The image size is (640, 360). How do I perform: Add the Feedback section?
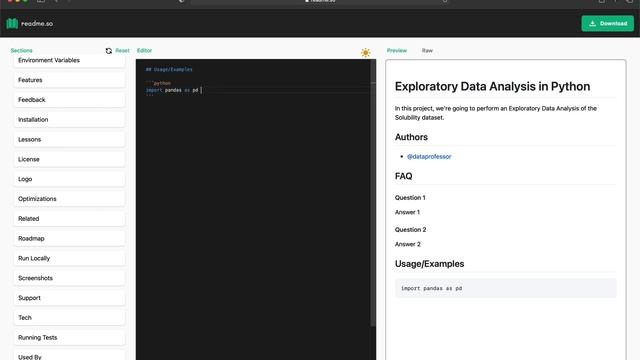pos(69,100)
